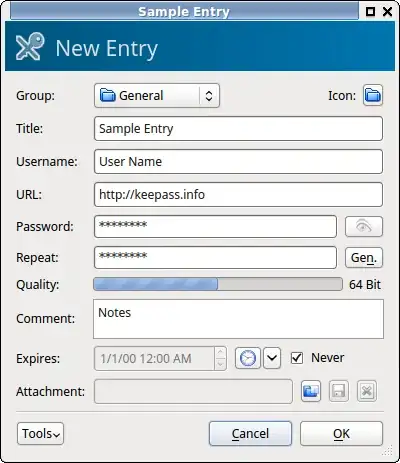Open the General group dropdown
Image resolution: width=400 pixels, height=463 pixels.
click(157, 96)
